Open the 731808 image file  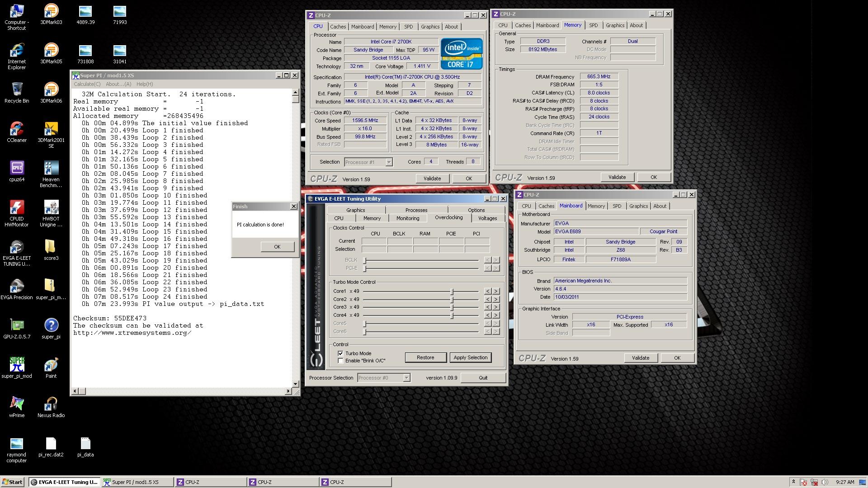click(x=85, y=54)
